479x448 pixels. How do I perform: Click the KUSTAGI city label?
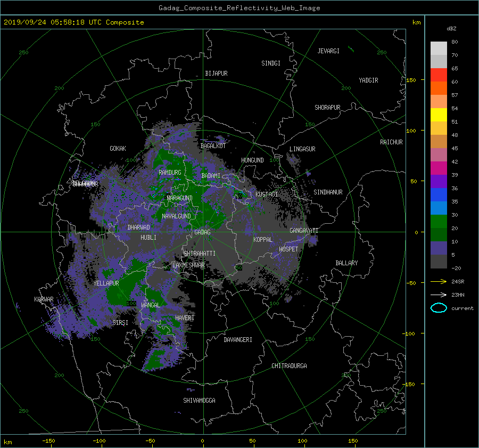[x=267, y=194]
